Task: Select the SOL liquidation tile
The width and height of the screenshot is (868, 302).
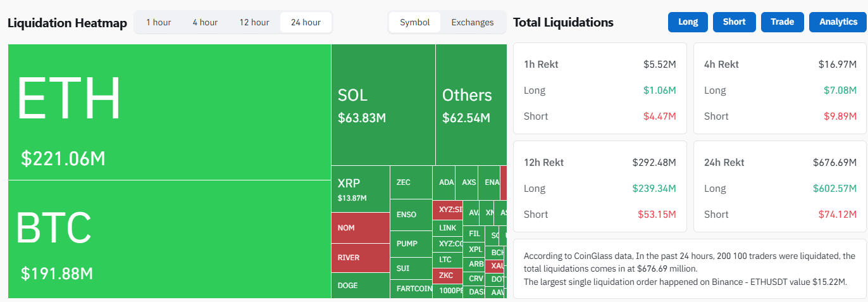Action: coord(383,104)
